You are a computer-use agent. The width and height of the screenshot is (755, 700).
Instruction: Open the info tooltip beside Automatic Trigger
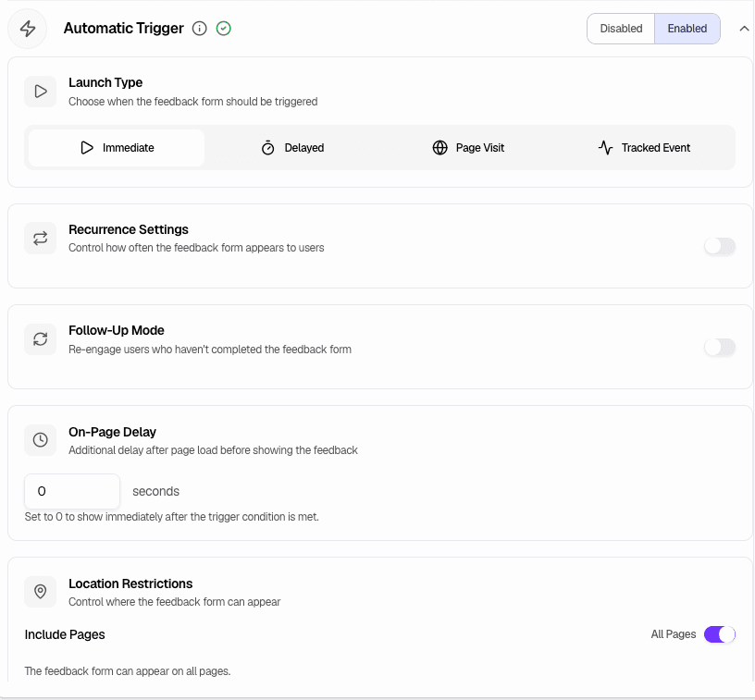pos(199,29)
